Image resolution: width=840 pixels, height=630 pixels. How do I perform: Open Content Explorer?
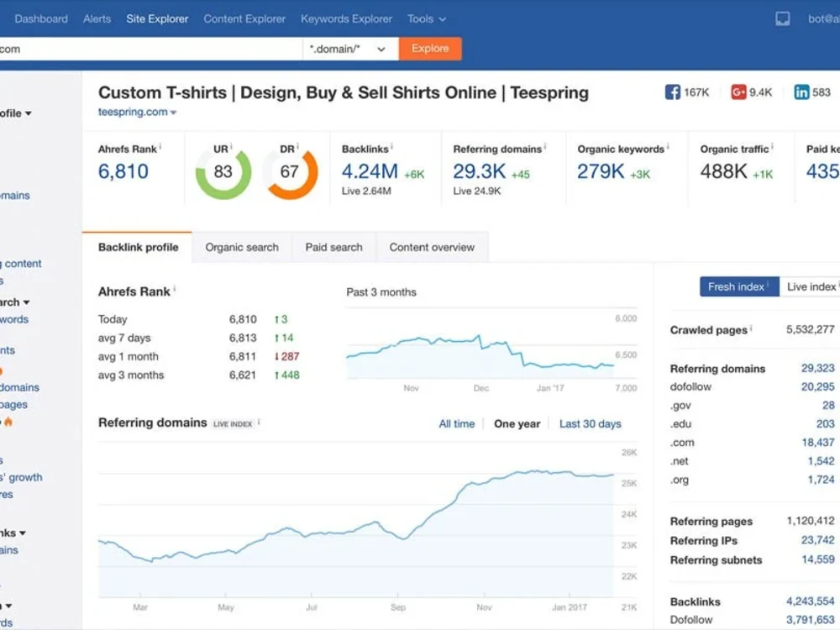(244, 18)
